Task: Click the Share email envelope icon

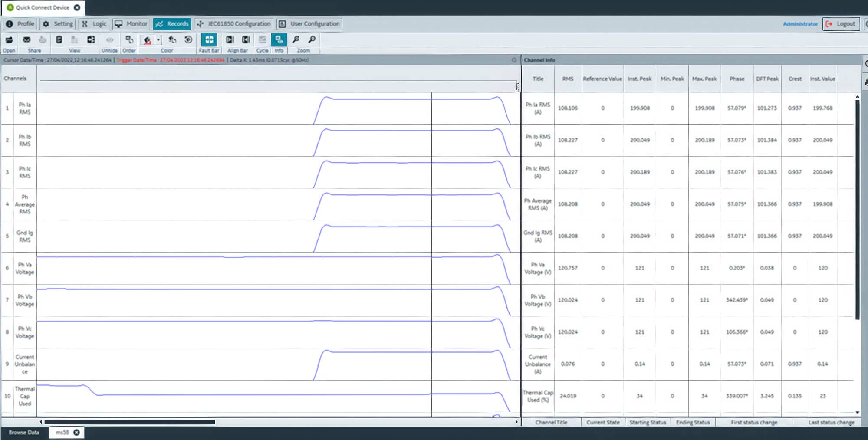Action: [x=26, y=40]
